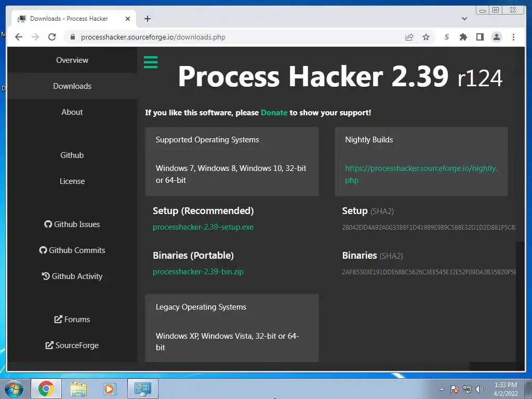Toggle the green hamburger menu icon
Image resolution: width=532 pixels, height=399 pixels.
tap(151, 62)
